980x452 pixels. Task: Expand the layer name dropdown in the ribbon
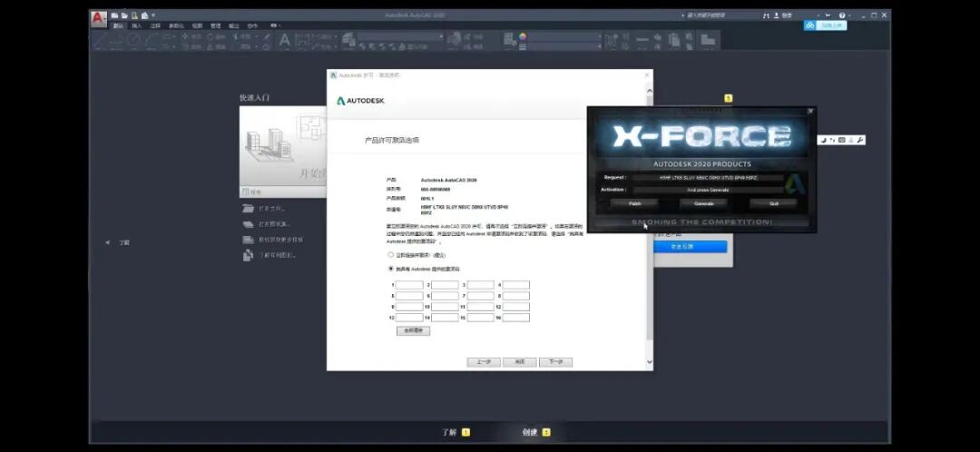click(399, 37)
